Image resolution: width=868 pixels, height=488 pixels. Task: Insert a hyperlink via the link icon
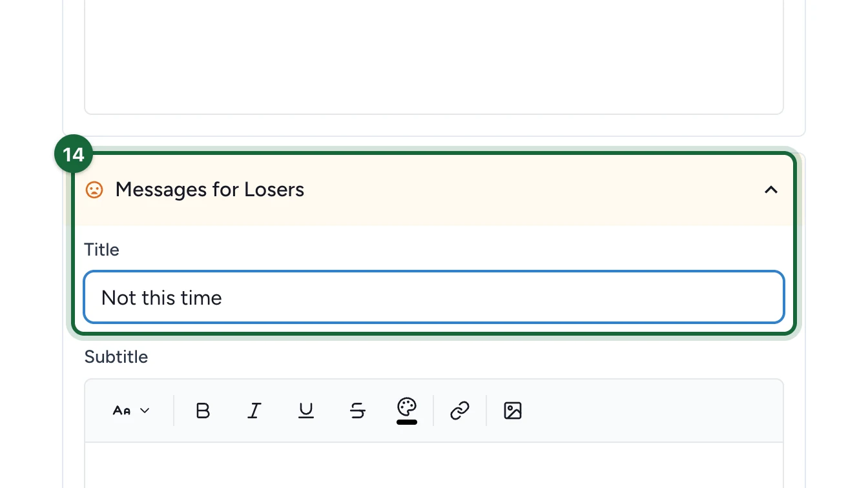point(459,411)
